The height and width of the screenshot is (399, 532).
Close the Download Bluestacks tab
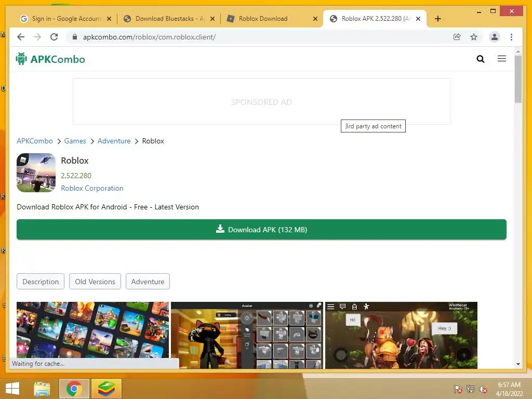point(212,19)
